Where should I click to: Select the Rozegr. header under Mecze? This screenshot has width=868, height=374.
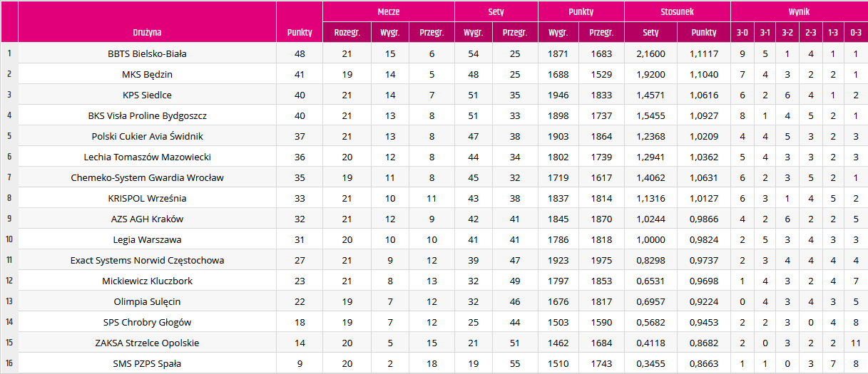click(x=347, y=33)
